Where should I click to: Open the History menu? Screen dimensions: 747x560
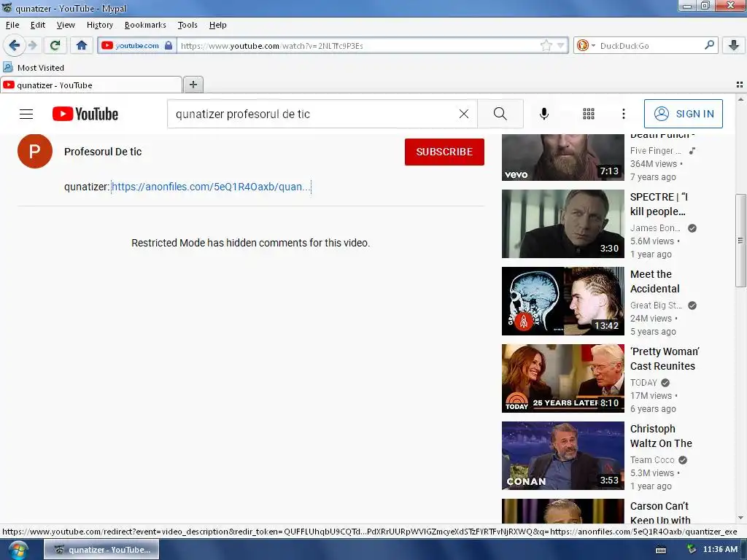click(99, 26)
